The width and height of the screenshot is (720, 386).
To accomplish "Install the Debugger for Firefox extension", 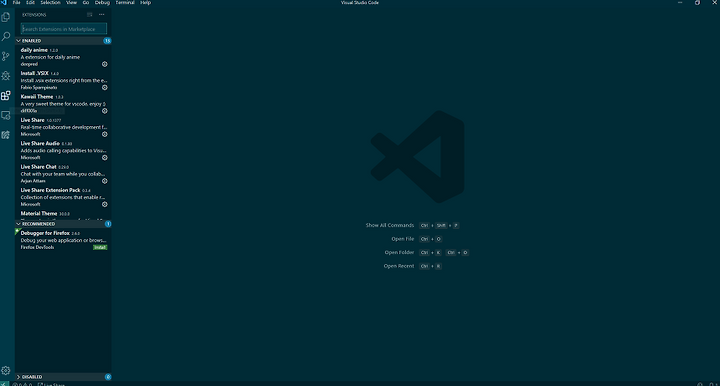I will coord(100,247).
